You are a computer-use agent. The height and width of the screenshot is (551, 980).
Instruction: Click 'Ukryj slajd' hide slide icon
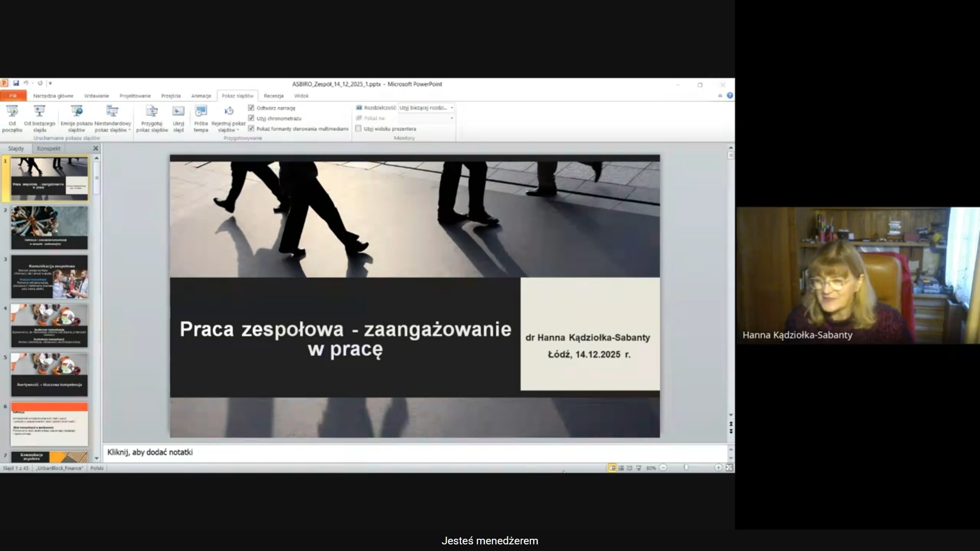tap(178, 112)
